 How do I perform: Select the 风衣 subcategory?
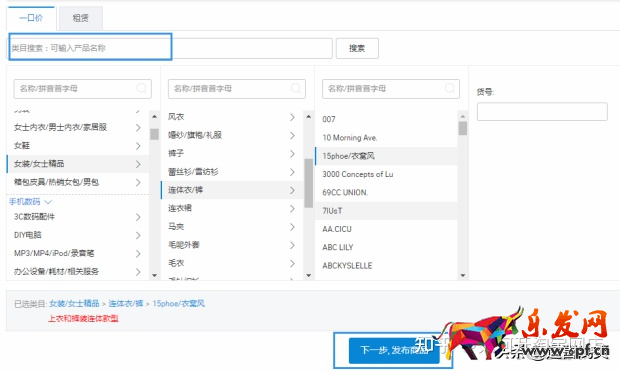tap(232, 117)
